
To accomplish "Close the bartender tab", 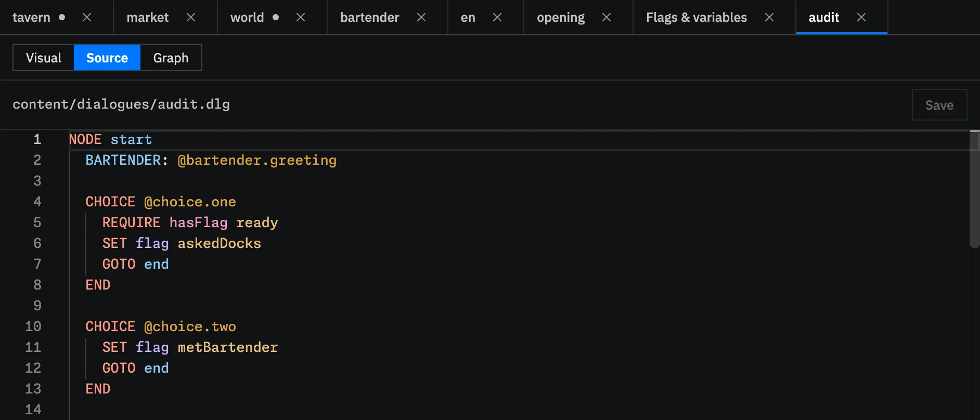I will (x=421, y=18).
